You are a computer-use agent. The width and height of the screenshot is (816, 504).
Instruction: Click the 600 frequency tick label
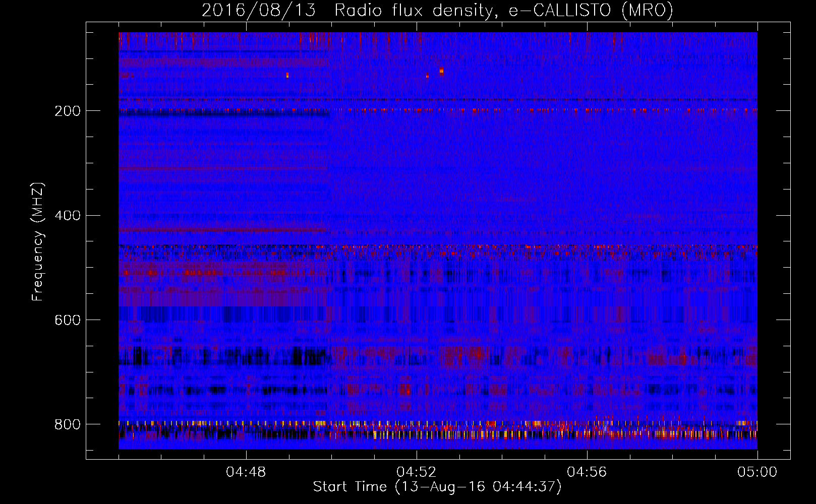(68, 321)
